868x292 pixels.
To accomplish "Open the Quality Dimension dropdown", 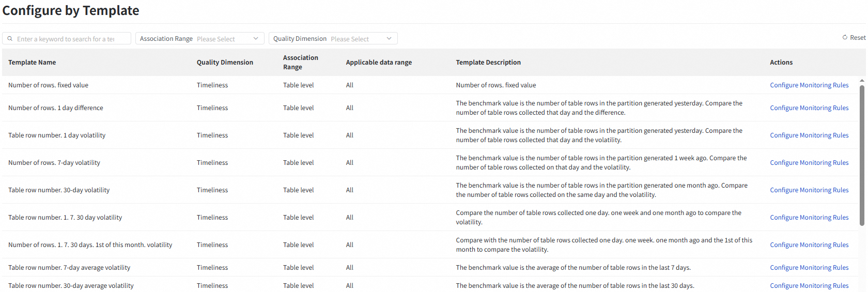I will coord(333,39).
